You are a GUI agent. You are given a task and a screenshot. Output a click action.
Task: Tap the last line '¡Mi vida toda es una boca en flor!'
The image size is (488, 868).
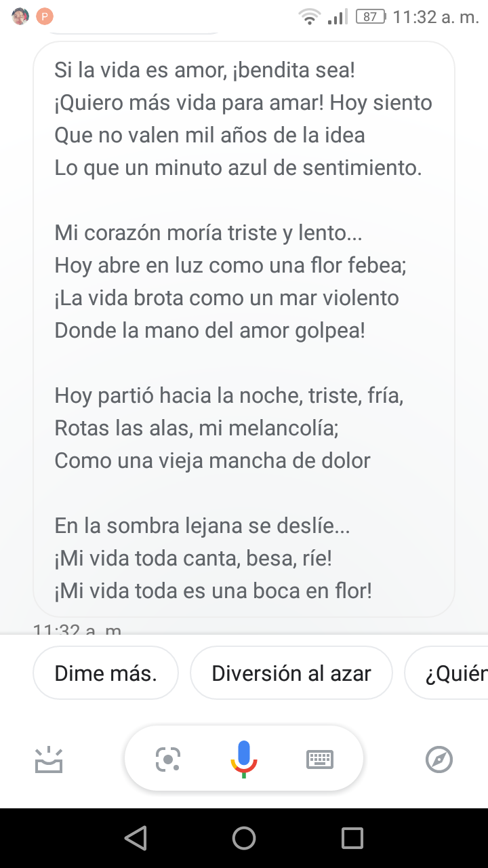[x=213, y=591]
